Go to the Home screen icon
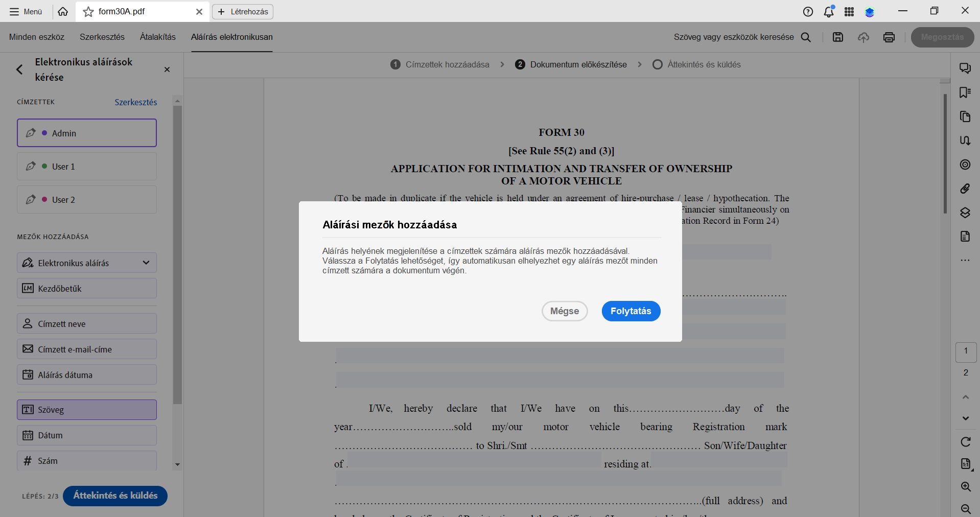Viewport: 980px width, 517px height. (63, 11)
